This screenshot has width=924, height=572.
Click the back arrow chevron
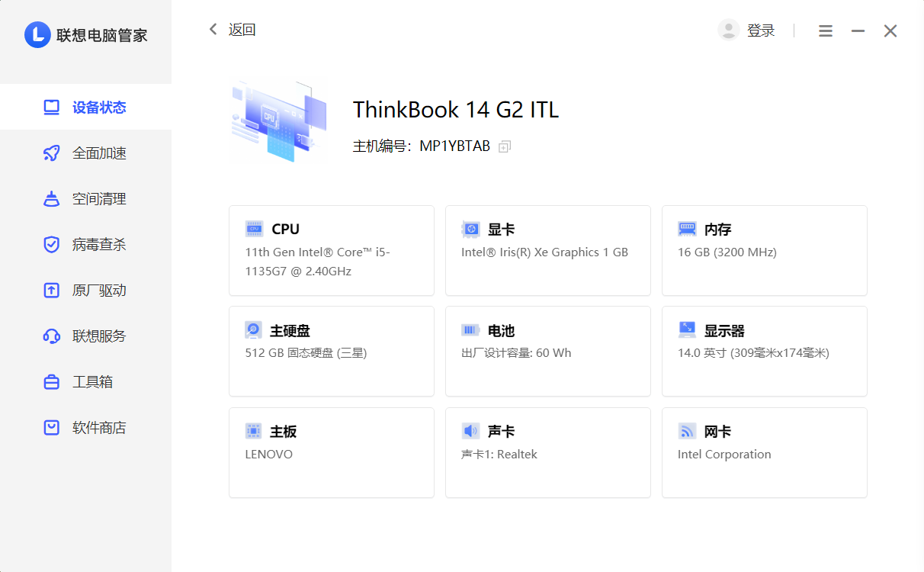213,30
